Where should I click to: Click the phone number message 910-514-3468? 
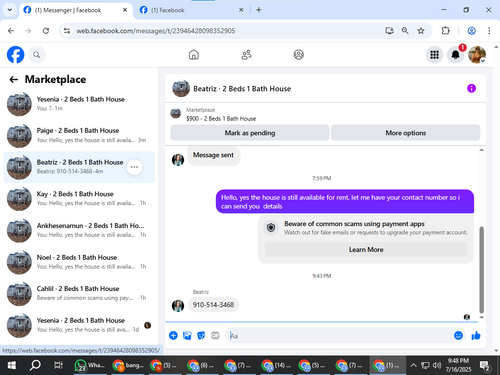click(x=213, y=305)
